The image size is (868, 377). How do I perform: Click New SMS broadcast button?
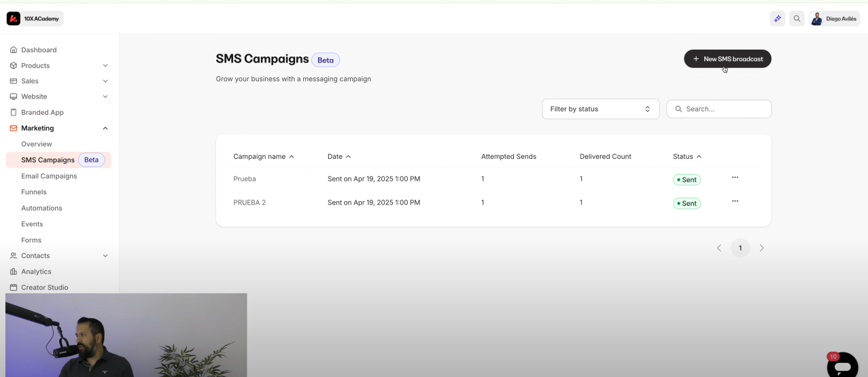[x=727, y=59]
